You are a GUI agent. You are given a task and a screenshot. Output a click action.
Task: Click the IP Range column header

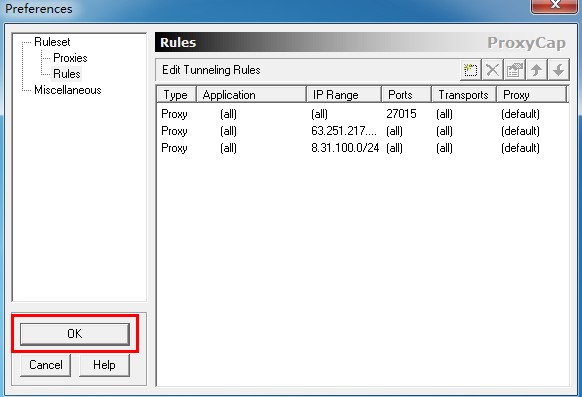[x=344, y=95]
